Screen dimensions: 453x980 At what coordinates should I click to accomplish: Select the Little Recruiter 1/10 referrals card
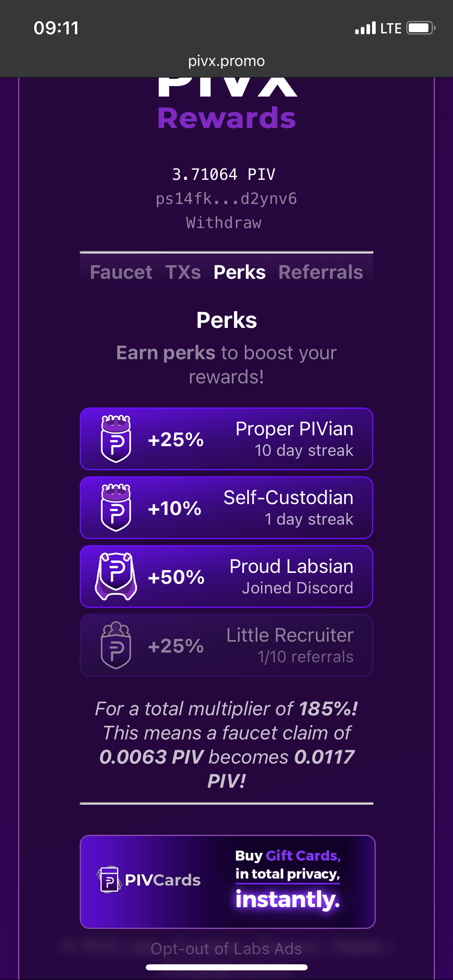[x=226, y=645]
